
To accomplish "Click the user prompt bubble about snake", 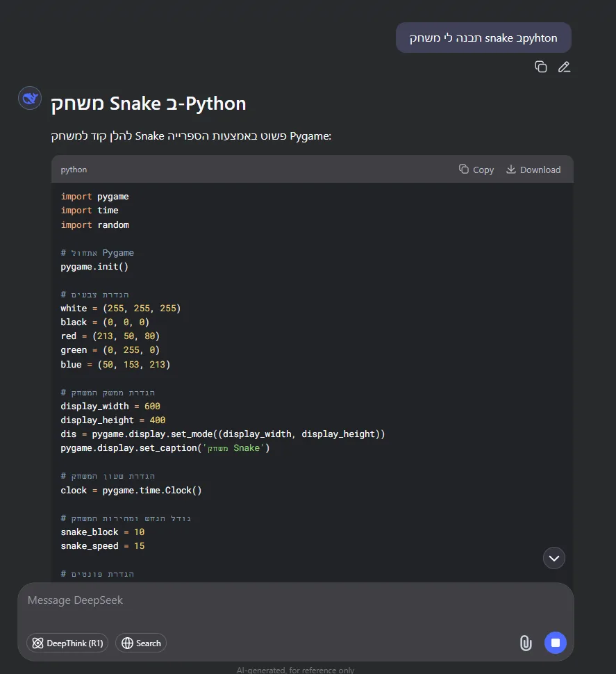I will tap(483, 38).
